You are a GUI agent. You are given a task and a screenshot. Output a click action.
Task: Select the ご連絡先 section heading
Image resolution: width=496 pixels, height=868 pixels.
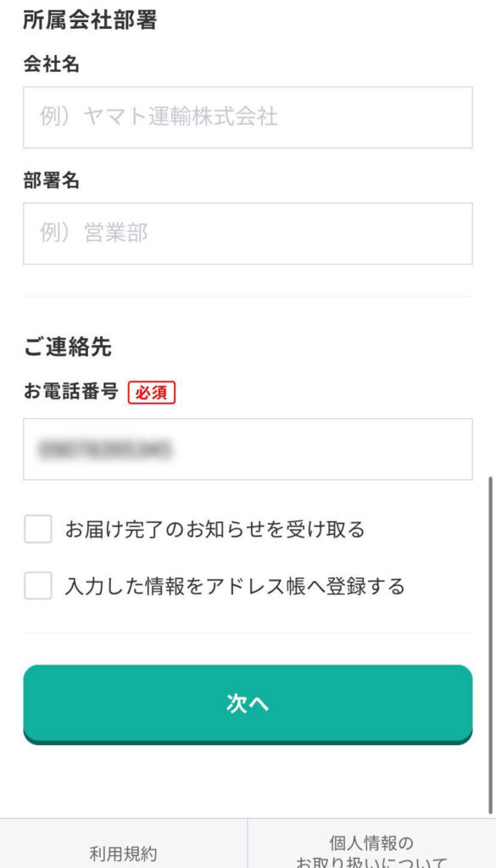pos(59,346)
